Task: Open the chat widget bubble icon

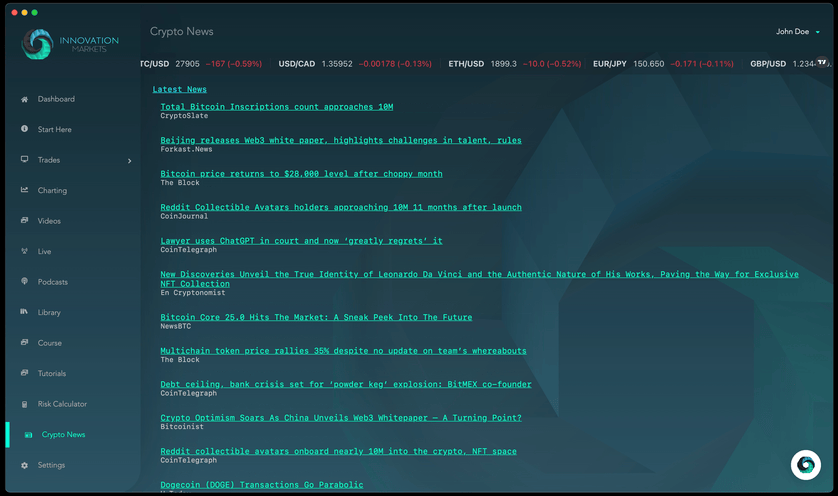Action: coord(805,464)
